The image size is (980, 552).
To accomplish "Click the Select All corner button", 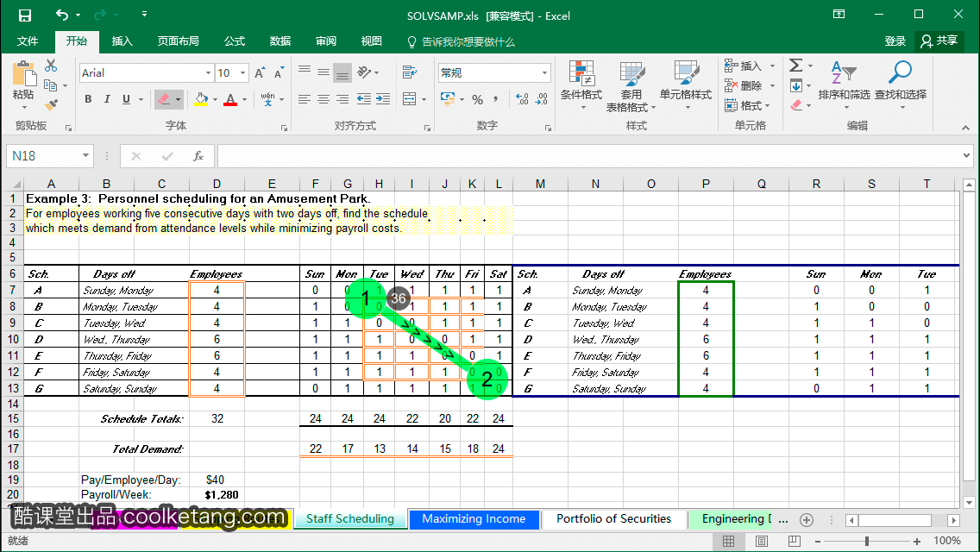I will (x=16, y=184).
